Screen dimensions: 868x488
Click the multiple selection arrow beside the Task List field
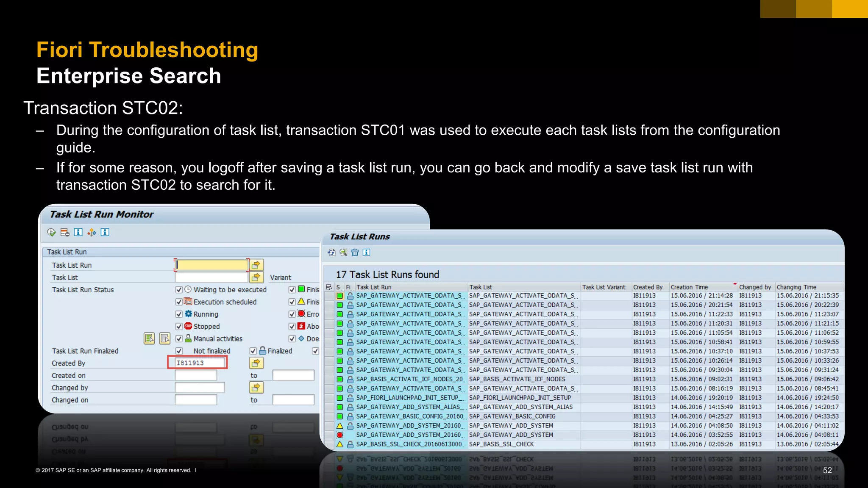tap(256, 277)
